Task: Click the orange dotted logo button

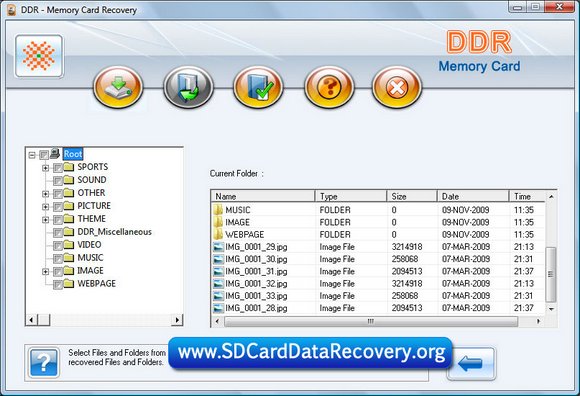Action: coord(39,56)
